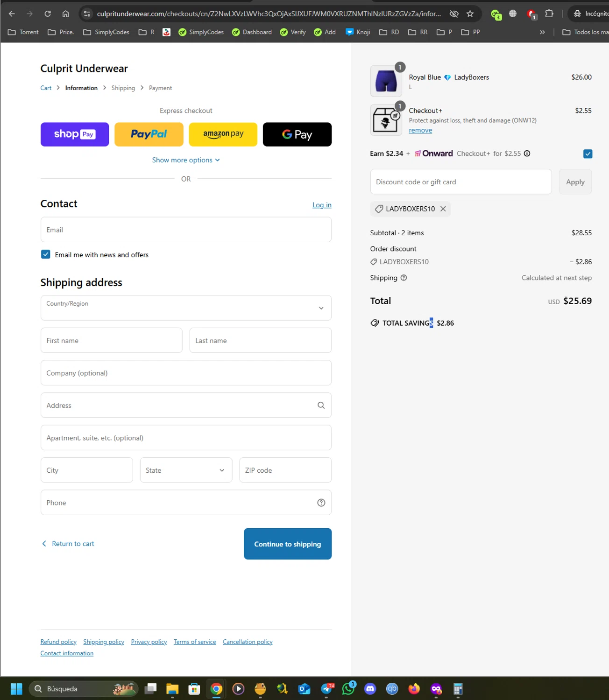The image size is (609, 700).
Task: Click the taskbar Búsqueda search box
Action: [84, 689]
